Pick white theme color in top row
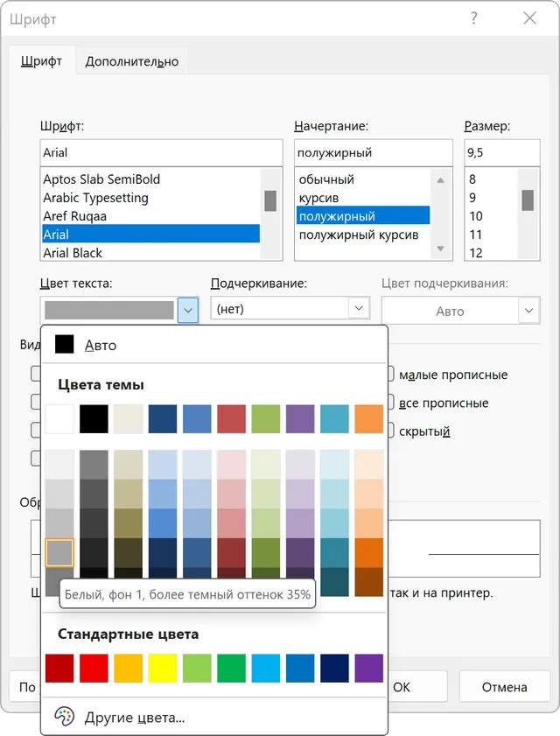 coord(59,418)
